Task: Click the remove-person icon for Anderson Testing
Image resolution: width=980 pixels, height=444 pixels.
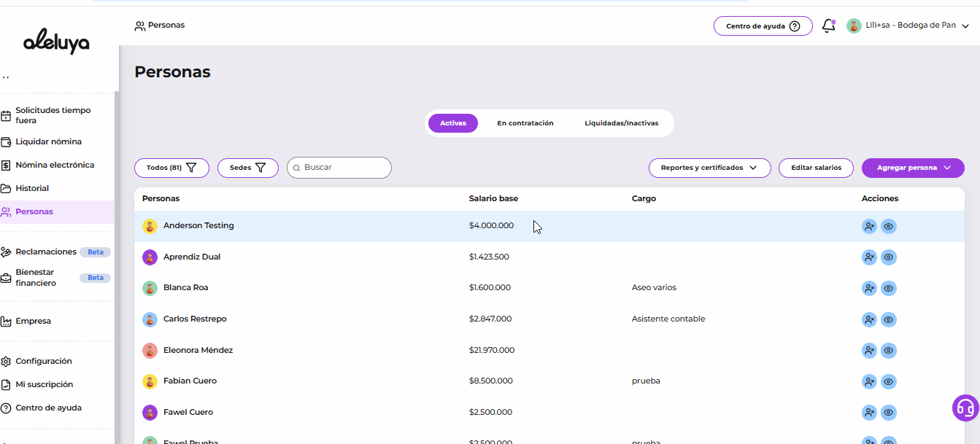Action: (869, 227)
